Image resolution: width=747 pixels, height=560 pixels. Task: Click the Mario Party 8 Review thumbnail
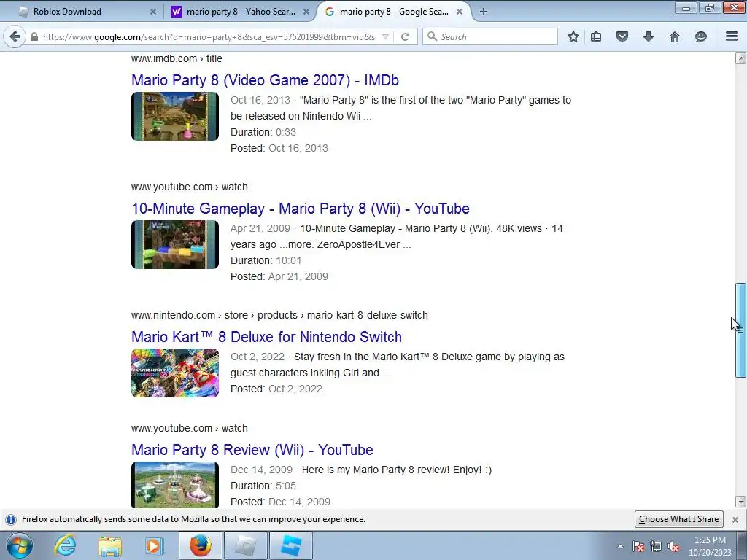tap(175, 485)
